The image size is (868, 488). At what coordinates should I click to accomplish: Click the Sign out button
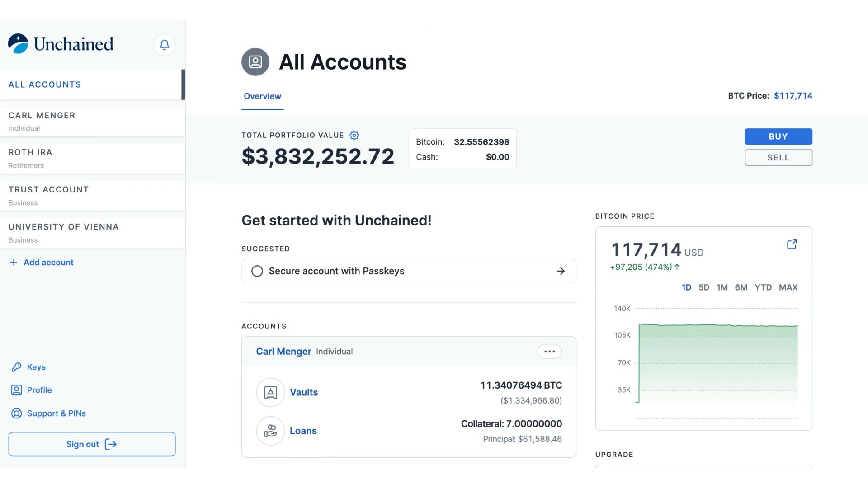coord(92,444)
